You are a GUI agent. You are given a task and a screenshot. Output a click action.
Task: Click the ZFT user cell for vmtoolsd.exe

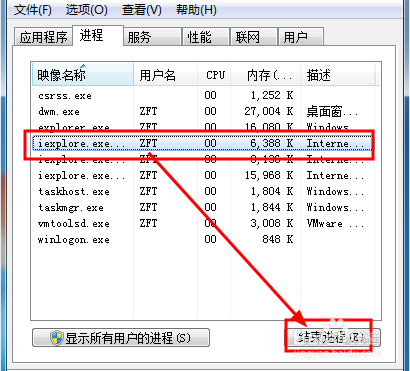[x=148, y=224]
